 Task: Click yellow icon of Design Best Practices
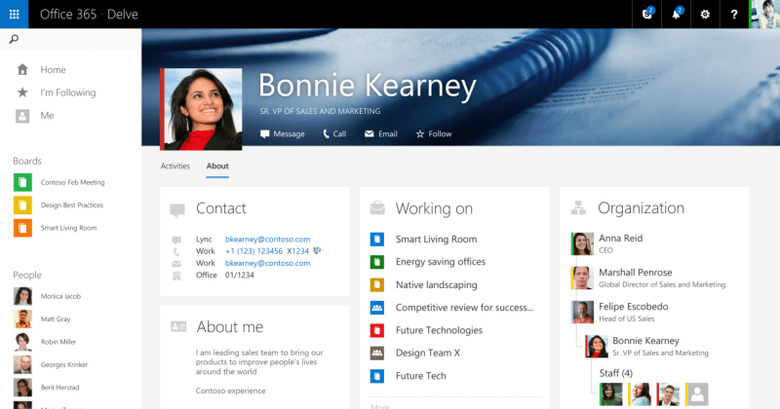[x=23, y=205]
